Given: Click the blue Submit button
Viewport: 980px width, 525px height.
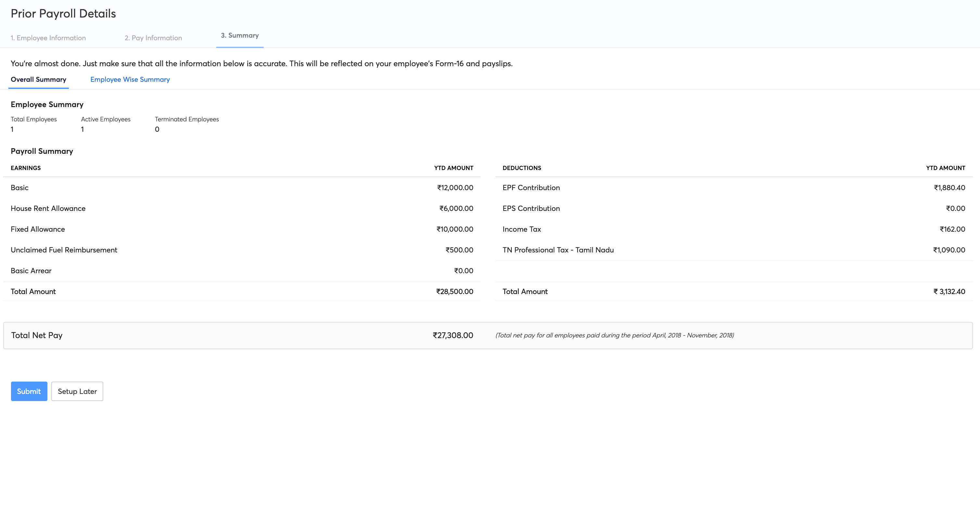Looking at the screenshot, I should 29,391.
